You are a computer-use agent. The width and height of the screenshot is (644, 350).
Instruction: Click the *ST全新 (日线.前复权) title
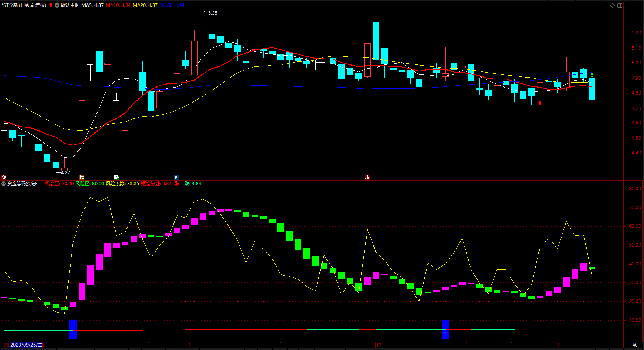(24, 5)
